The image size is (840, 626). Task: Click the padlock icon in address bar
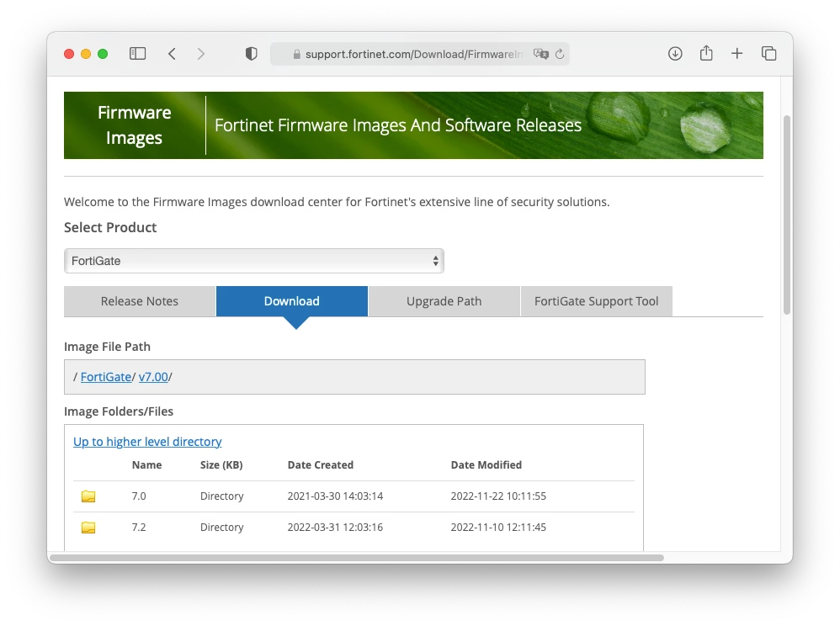coord(297,54)
